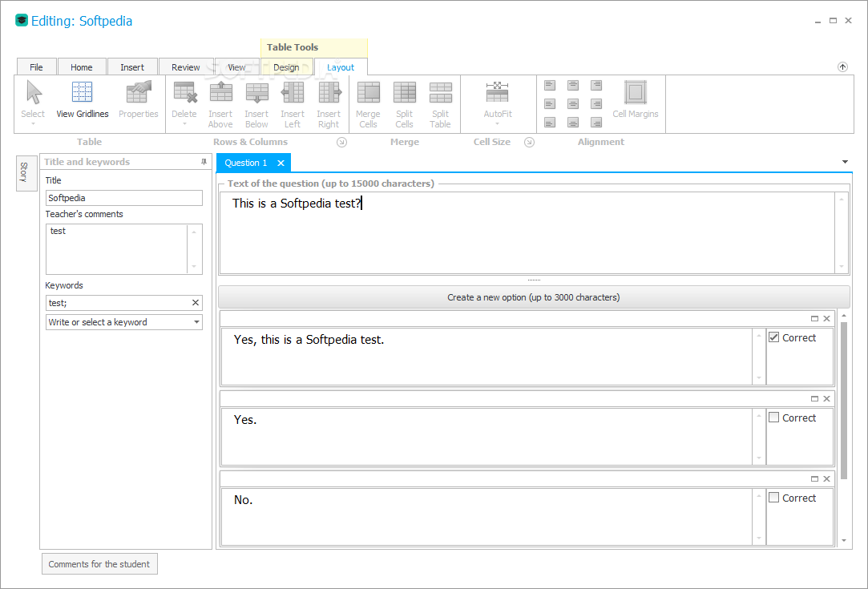Open table Properties

pyautogui.click(x=139, y=100)
